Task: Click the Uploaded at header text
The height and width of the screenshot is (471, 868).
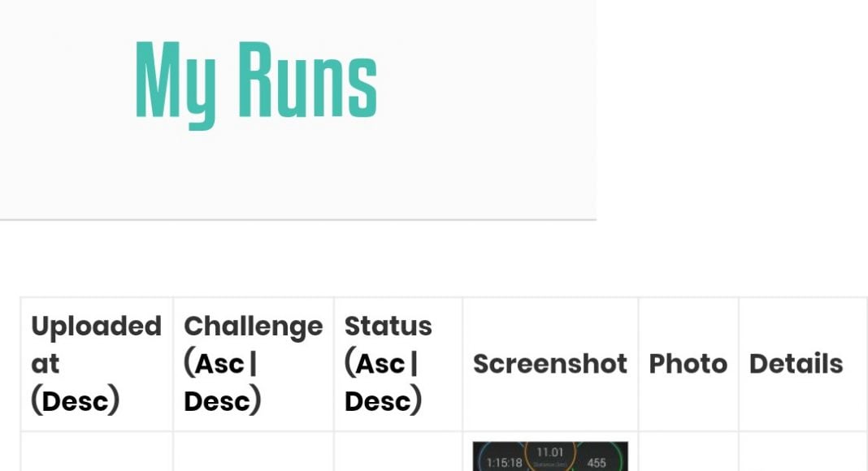Action: coord(95,327)
